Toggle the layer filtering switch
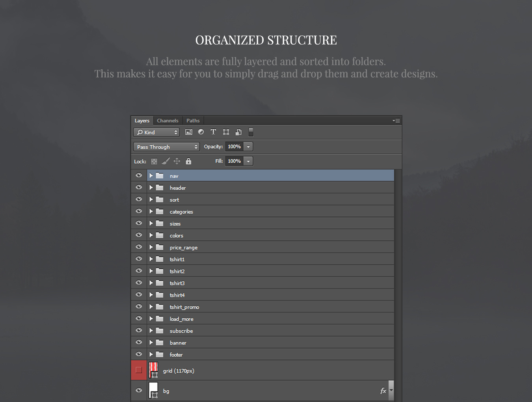 pos(251,132)
